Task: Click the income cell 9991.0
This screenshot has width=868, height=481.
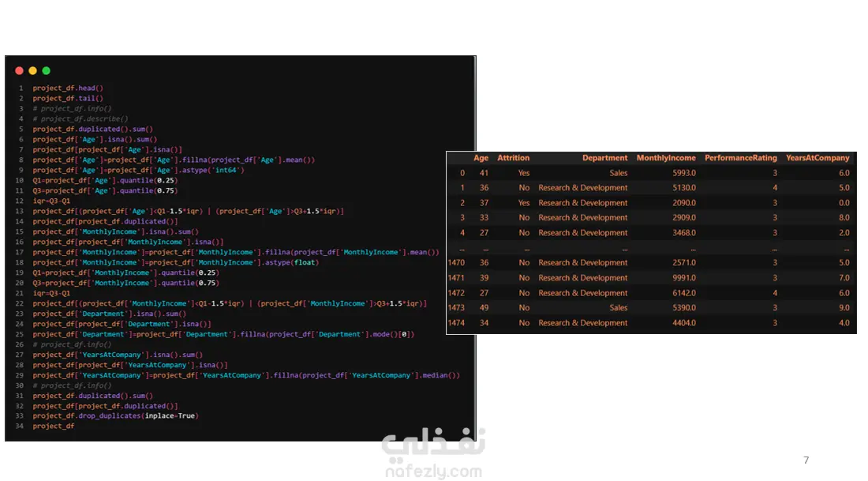Action: pos(683,278)
